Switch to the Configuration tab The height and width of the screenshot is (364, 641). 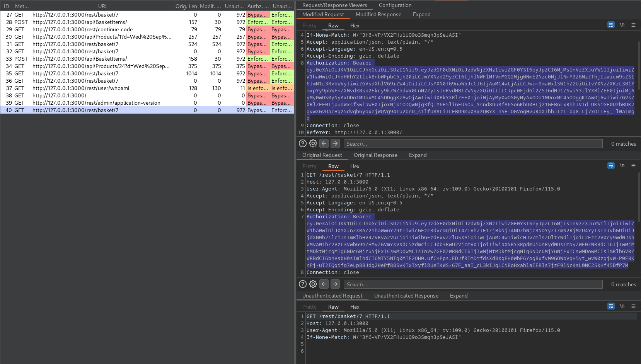click(395, 5)
